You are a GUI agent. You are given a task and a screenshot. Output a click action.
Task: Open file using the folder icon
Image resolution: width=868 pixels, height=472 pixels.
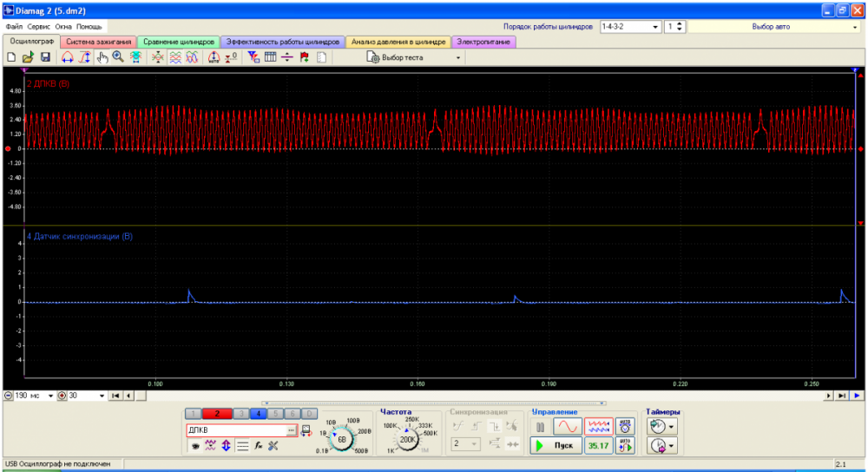click(28, 57)
